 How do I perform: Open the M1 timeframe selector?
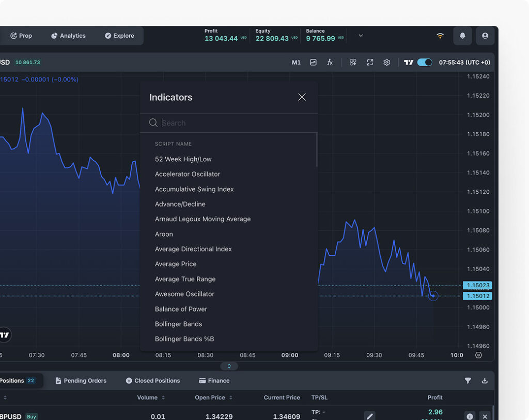pos(296,62)
